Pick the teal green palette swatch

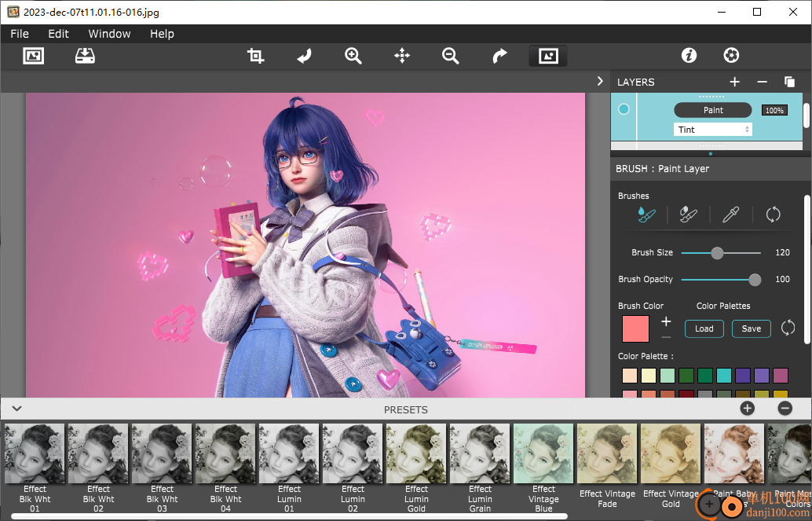[705, 376]
